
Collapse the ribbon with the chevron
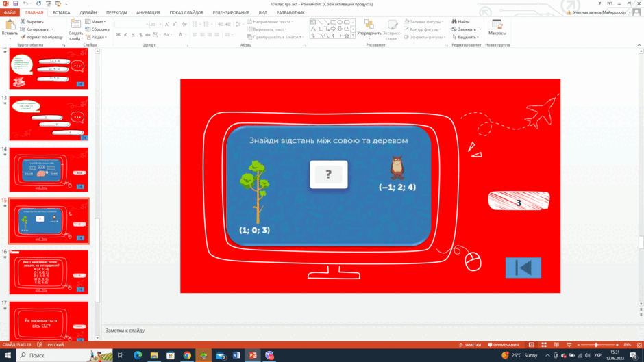(639, 44)
